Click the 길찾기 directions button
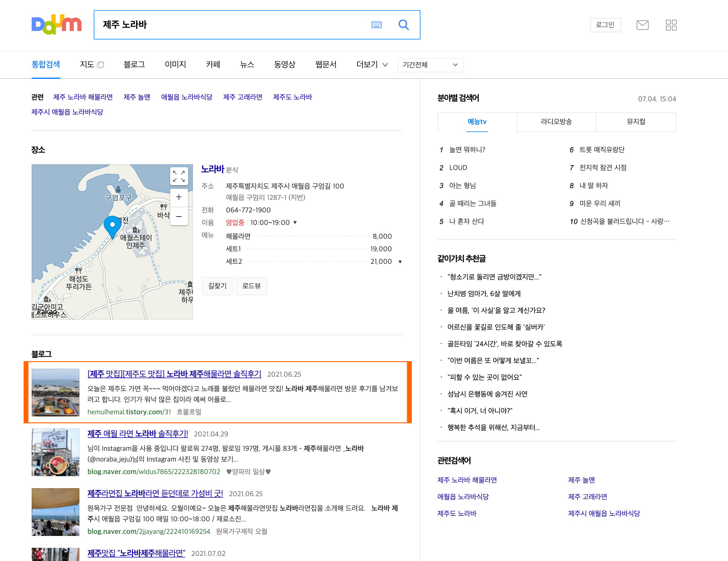Screen dimensions: 728x561 click(x=217, y=286)
